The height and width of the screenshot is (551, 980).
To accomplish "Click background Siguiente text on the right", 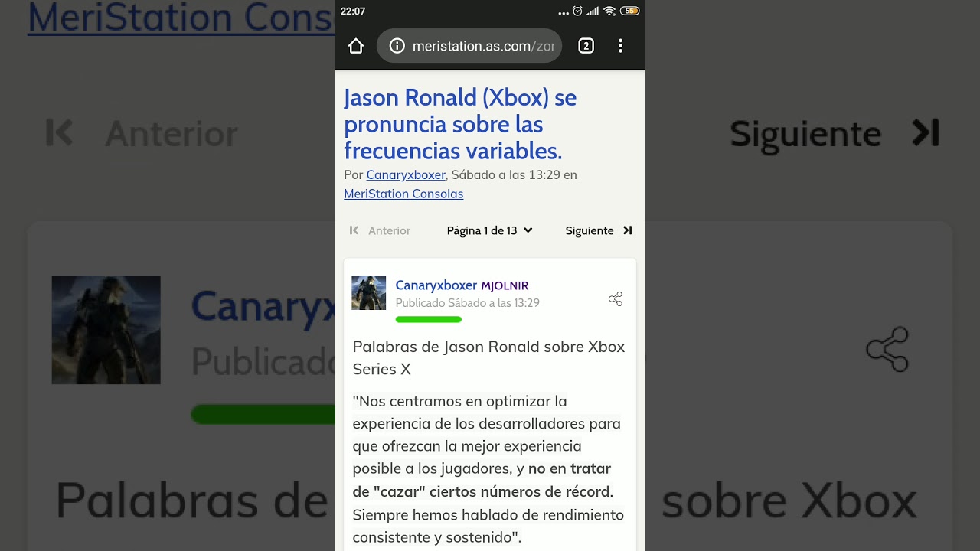I will coord(805,134).
